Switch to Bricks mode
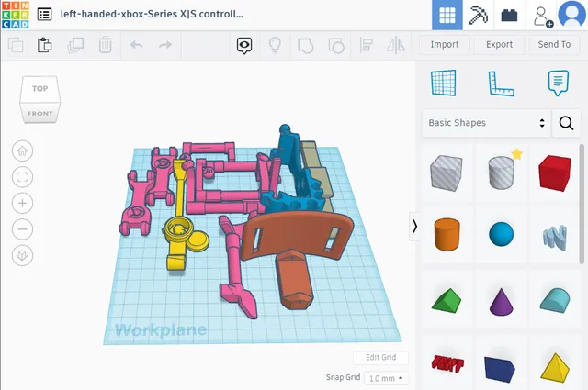This screenshot has height=390, width=588. [509, 15]
